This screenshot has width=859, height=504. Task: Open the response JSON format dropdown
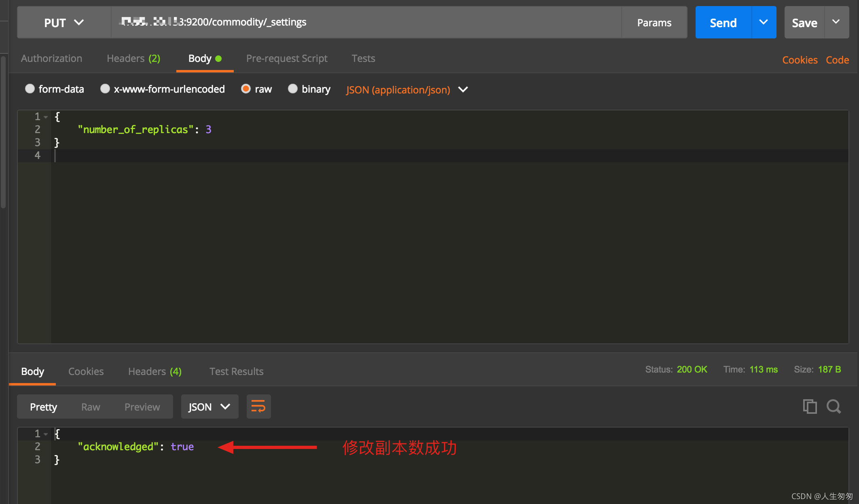[x=209, y=407]
